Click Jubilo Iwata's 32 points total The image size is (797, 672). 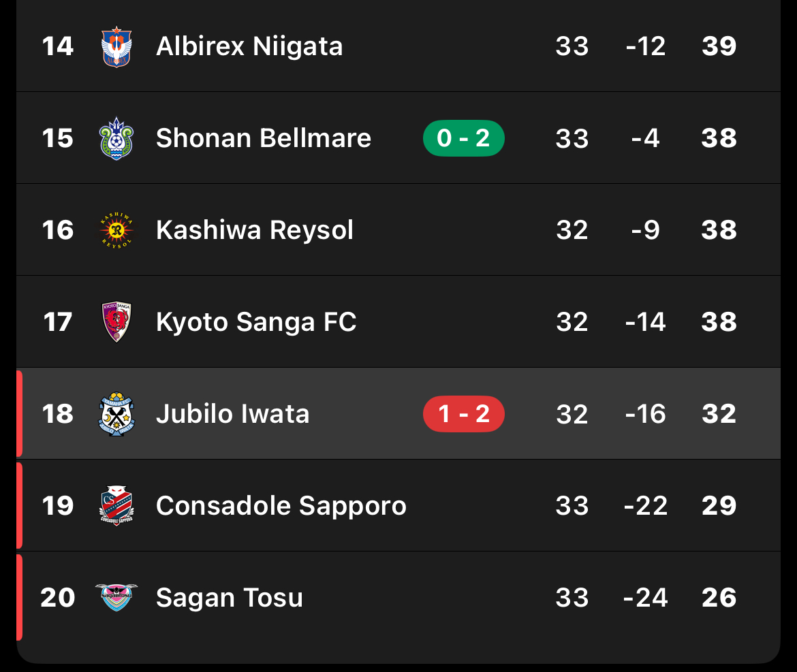719,414
